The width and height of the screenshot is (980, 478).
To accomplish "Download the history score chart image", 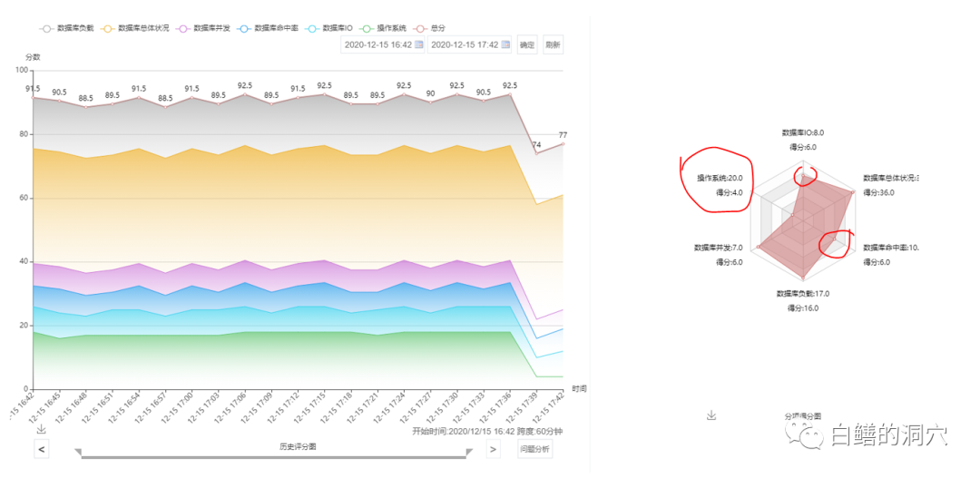I will point(41,429).
